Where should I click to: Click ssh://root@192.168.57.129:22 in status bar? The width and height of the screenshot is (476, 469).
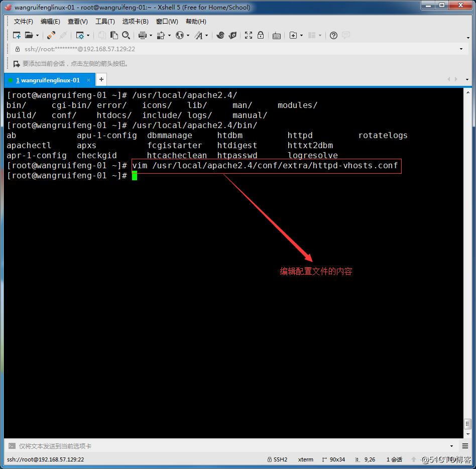point(46,459)
